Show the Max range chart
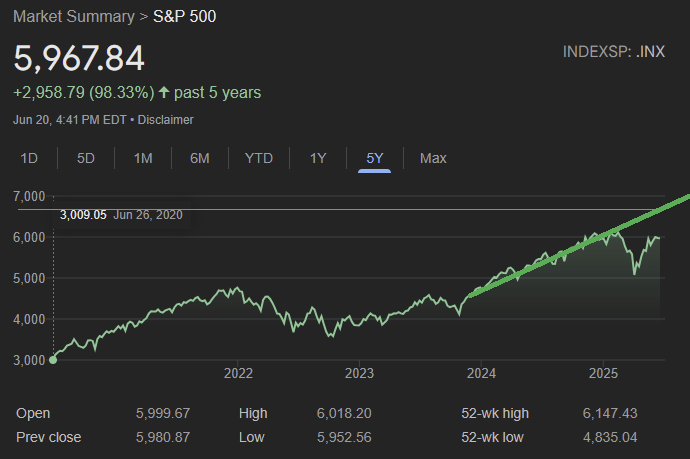The image size is (690, 459). (433, 158)
